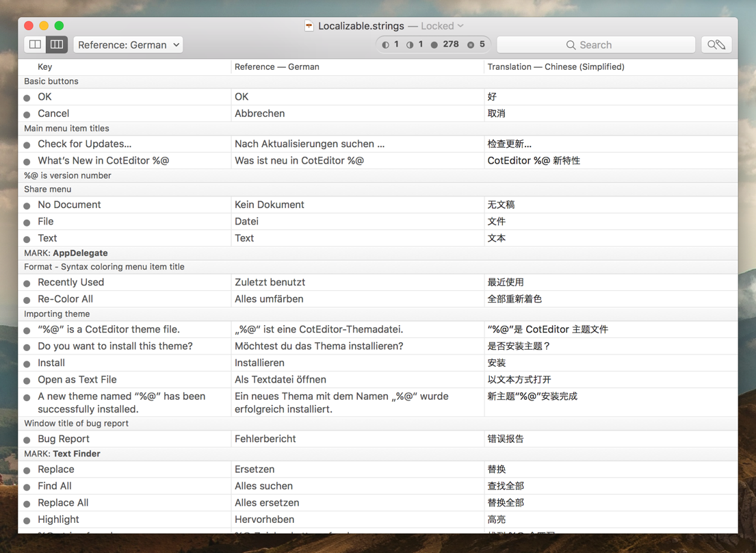Click the fully translated filter showing 278
The image size is (756, 553).
coord(445,44)
